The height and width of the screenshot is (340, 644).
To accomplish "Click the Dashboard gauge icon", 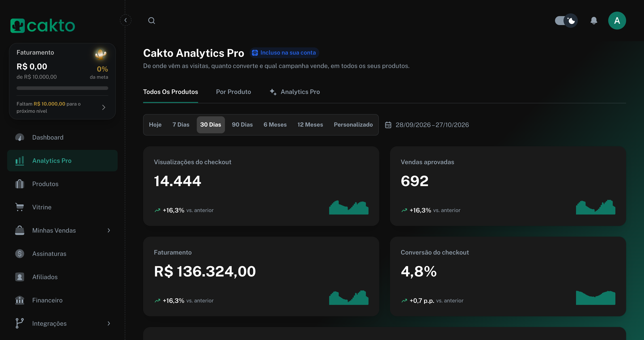I will click(19, 138).
